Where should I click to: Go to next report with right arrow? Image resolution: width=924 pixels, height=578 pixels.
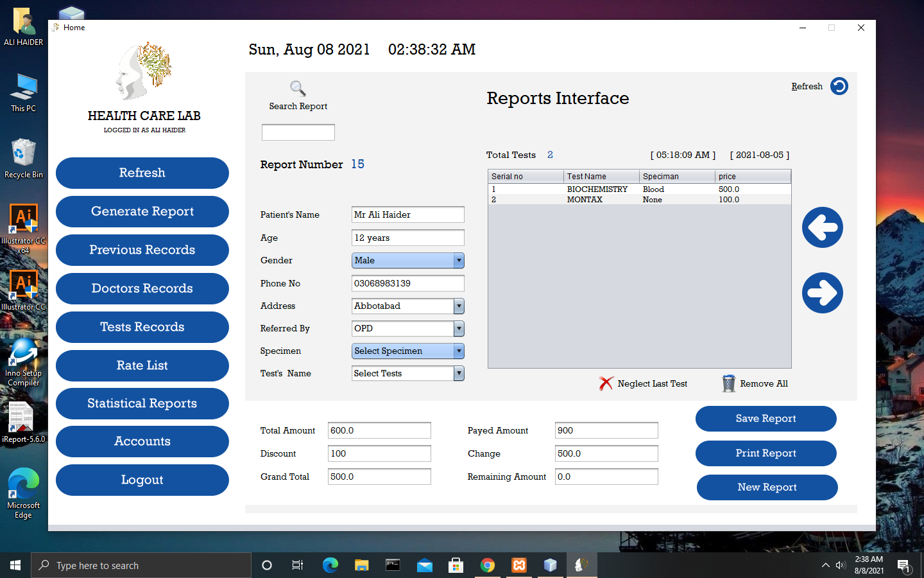(823, 293)
